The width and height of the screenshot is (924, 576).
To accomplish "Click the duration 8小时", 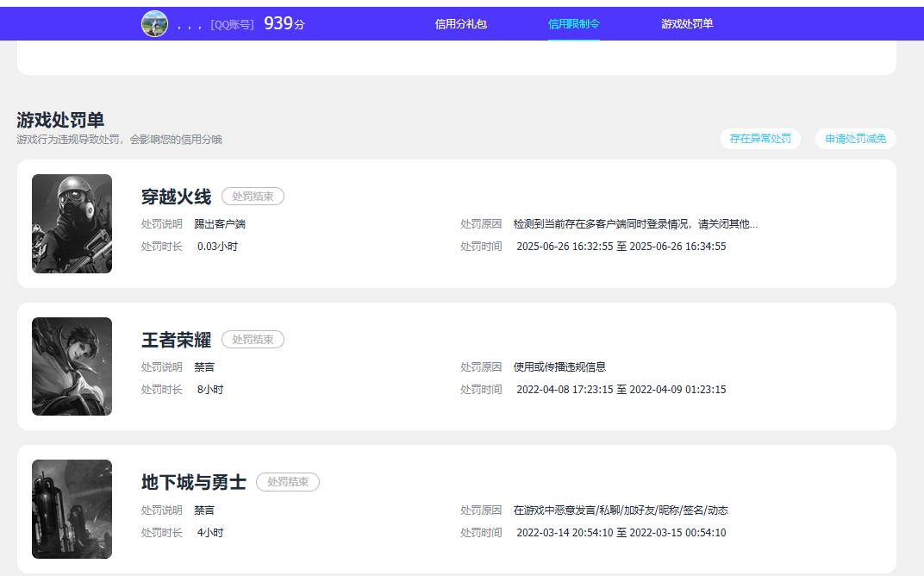I will 210,390.
